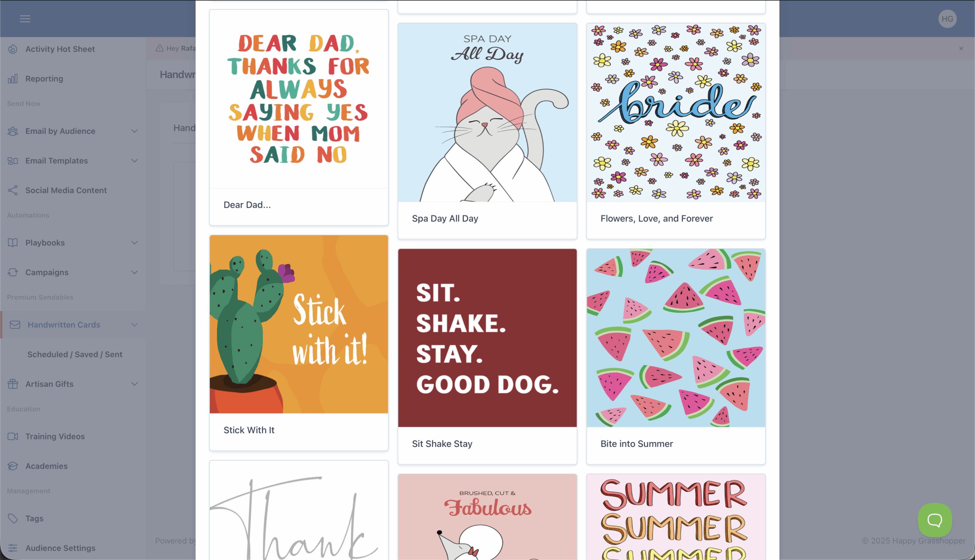975x560 pixels.
Task: Dismiss the alert banner with X
Action: click(961, 48)
